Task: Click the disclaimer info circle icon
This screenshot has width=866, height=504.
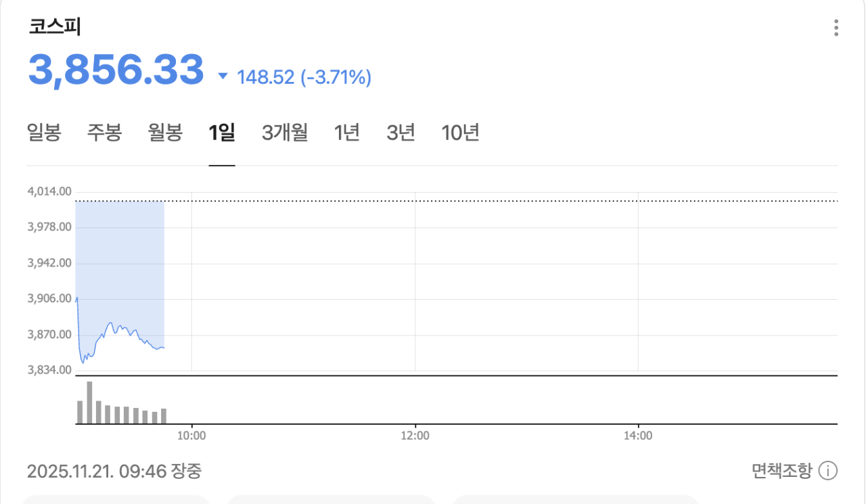Action: (828, 470)
